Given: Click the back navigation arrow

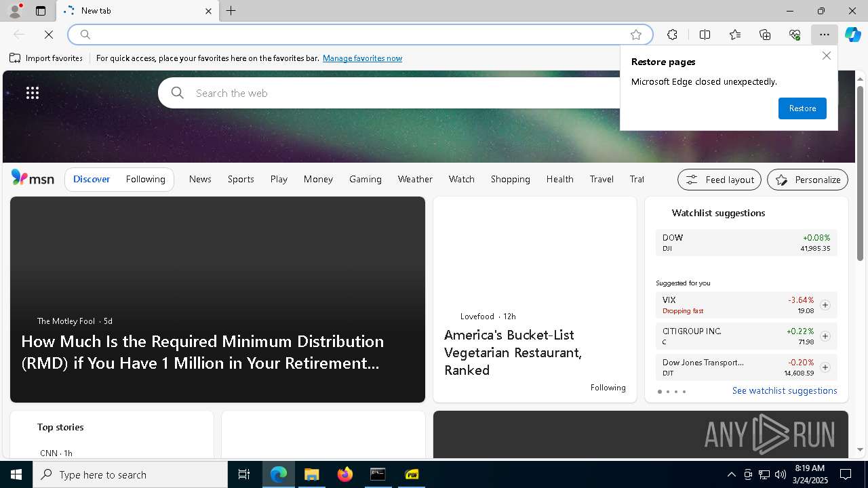Looking at the screenshot, I should [19, 35].
